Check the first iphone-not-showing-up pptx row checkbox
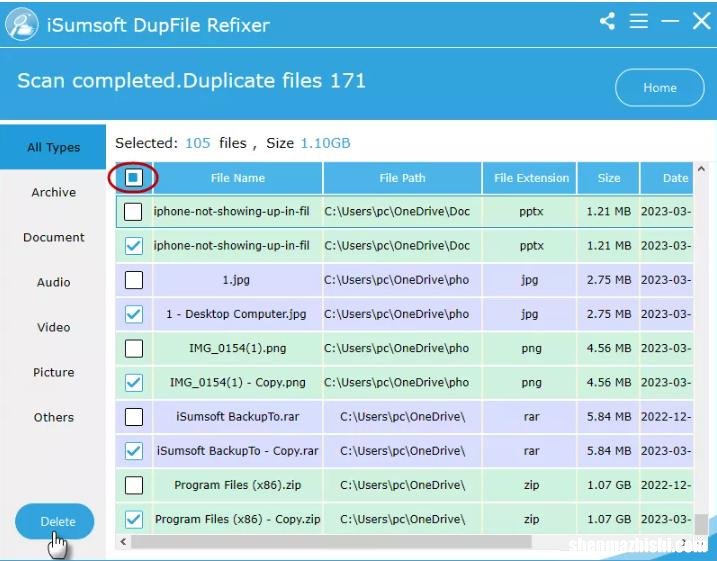The height and width of the screenshot is (561, 717). pyautogui.click(x=133, y=212)
